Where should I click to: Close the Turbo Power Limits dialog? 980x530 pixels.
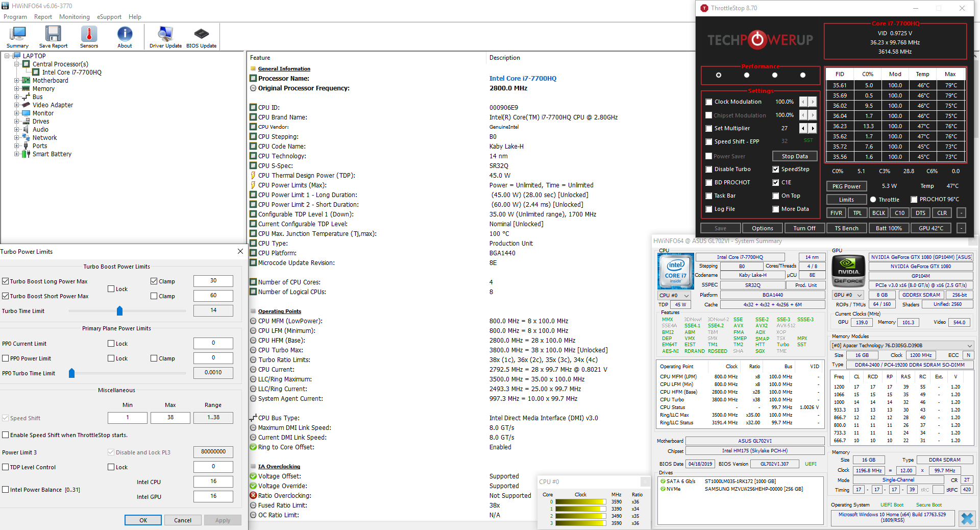[240, 251]
